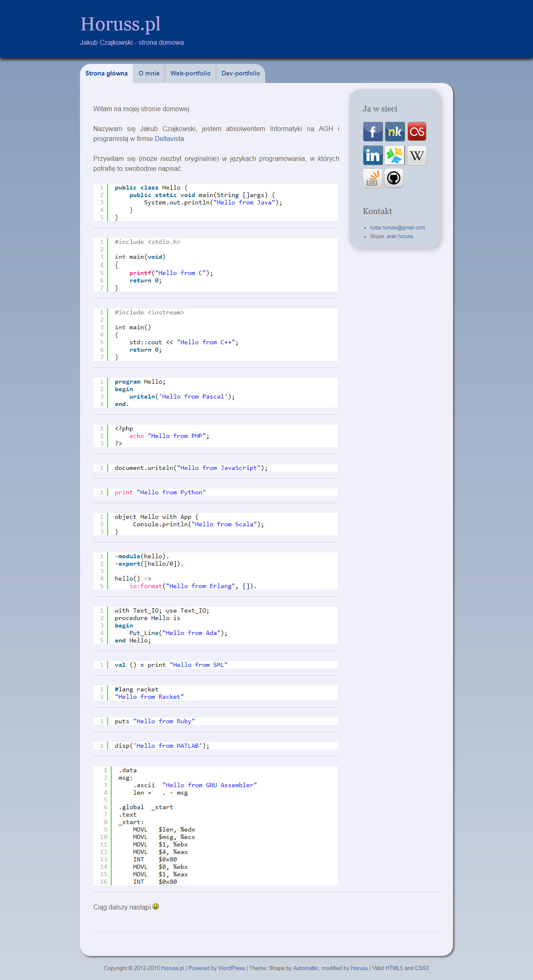The height and width of the screenshot is (980, 533).
Task: Click the Horuss.pl site title
Action: (120, 24)
